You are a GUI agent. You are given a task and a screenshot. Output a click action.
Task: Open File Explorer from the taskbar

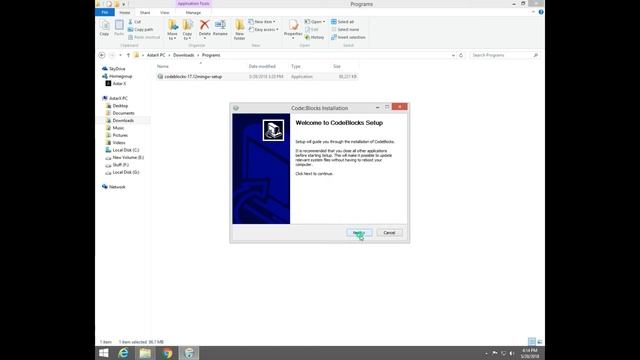pyautogui.click(x=145, y=353)
